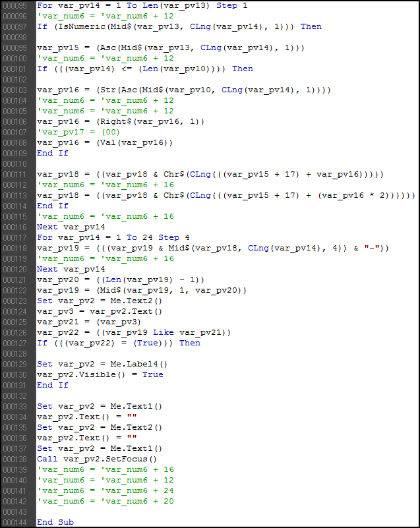Click line number 000132 in the gutter

(x=15, y=396)
